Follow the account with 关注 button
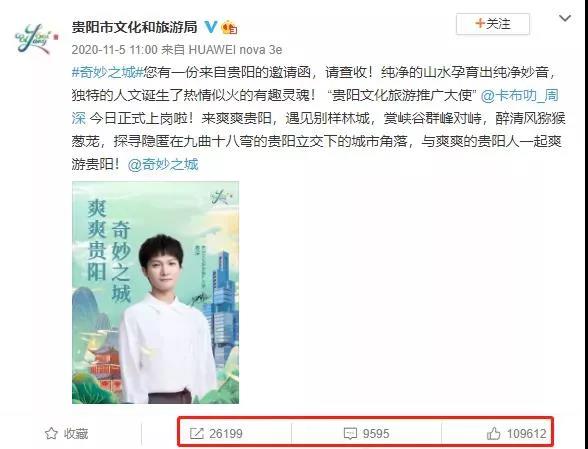Image resolution: width=588 pixels, height=449 pixels. [493, 24]
